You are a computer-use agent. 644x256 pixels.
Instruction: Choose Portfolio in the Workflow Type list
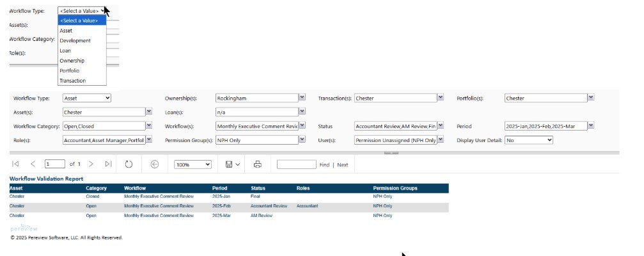(x=69, y=70)
